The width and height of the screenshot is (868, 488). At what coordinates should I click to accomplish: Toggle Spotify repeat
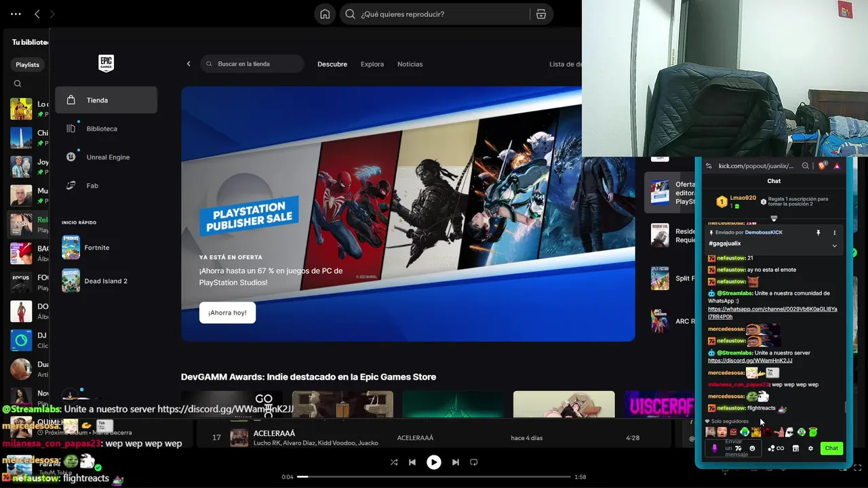pos(474,462)
